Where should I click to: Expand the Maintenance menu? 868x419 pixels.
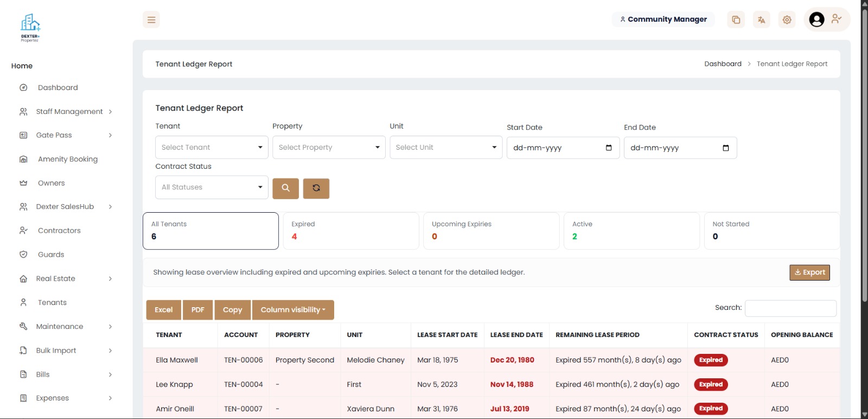65,326
